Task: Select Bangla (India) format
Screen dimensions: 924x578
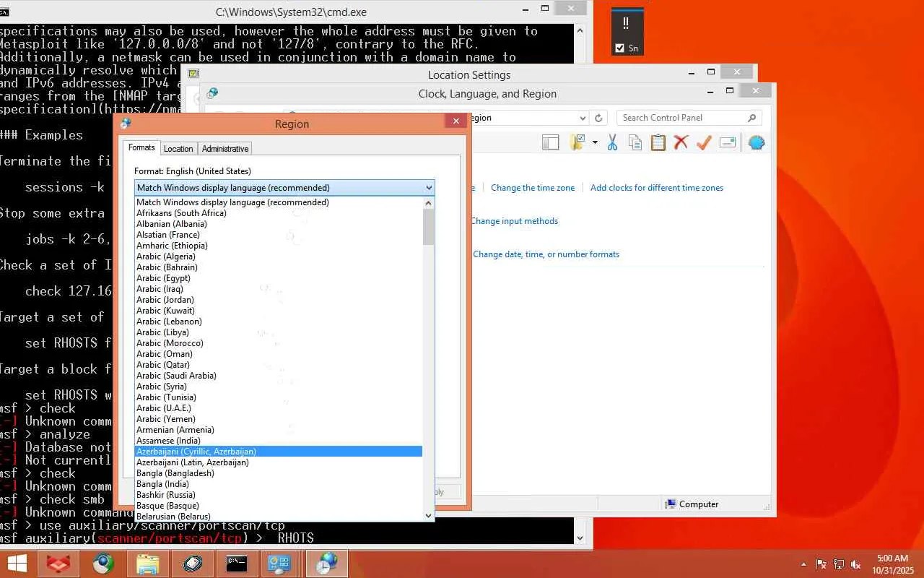Action: tap(279, 484)
